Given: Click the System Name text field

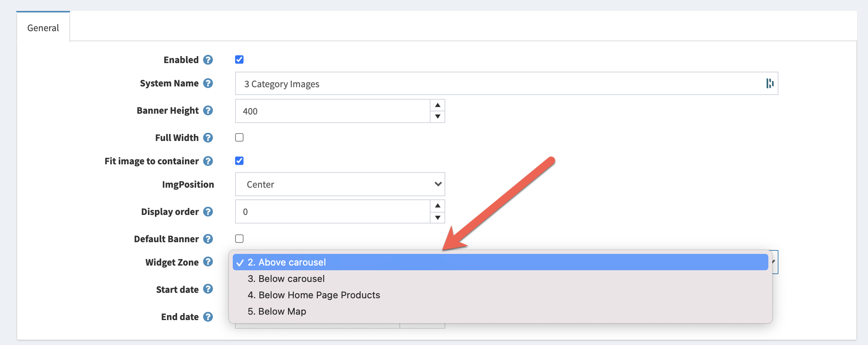Looking at the screenshot, I should [x=498, y=84].
